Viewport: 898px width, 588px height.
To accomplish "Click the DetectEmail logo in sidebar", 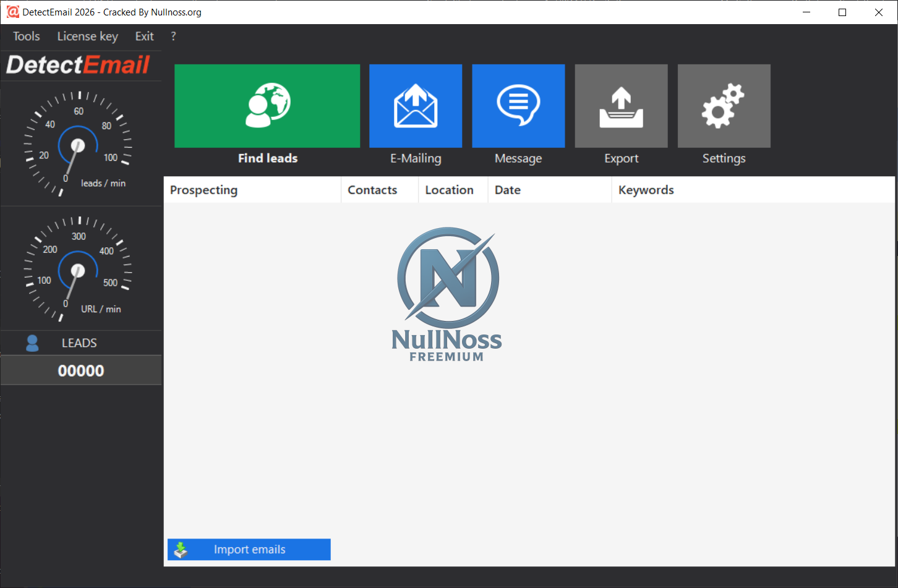I will tap(79, 65).
